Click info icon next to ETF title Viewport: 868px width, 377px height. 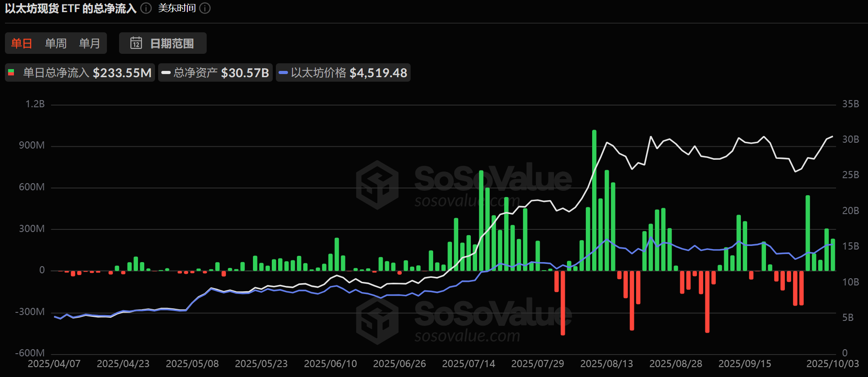point(146,9)
